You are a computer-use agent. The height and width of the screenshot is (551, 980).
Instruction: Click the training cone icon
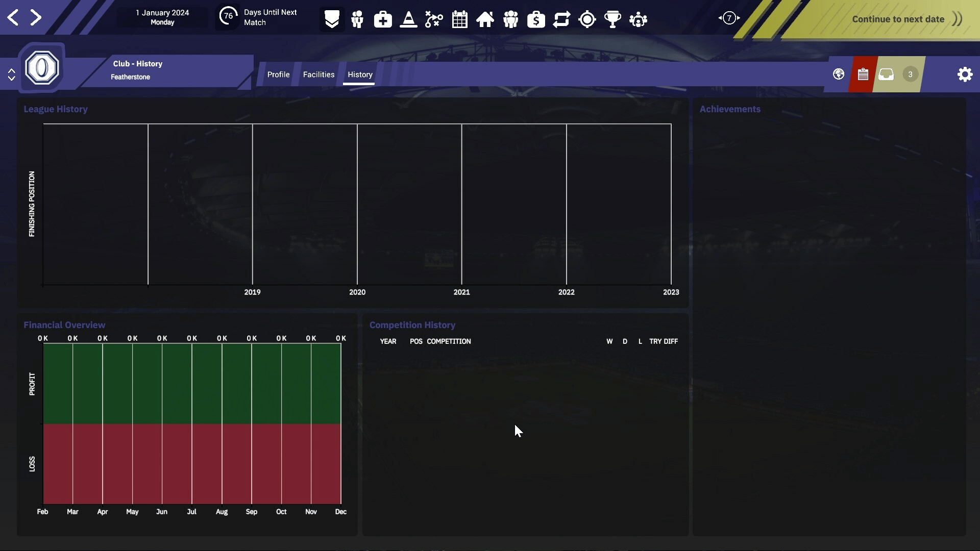click(408, 20)
